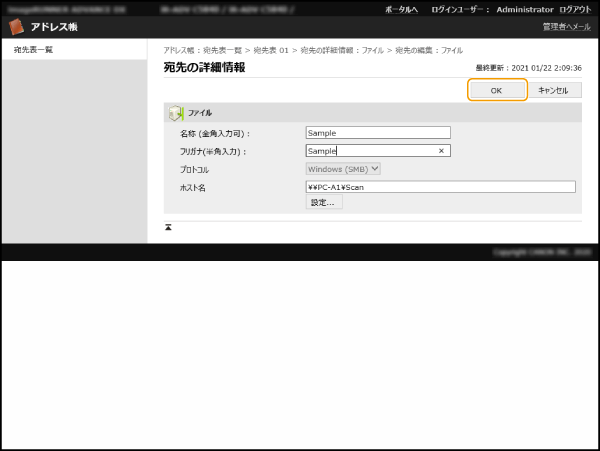Open the Windows (SMB) protocol dropdown
Screen dimensions: 600x451
click(343, 169)
